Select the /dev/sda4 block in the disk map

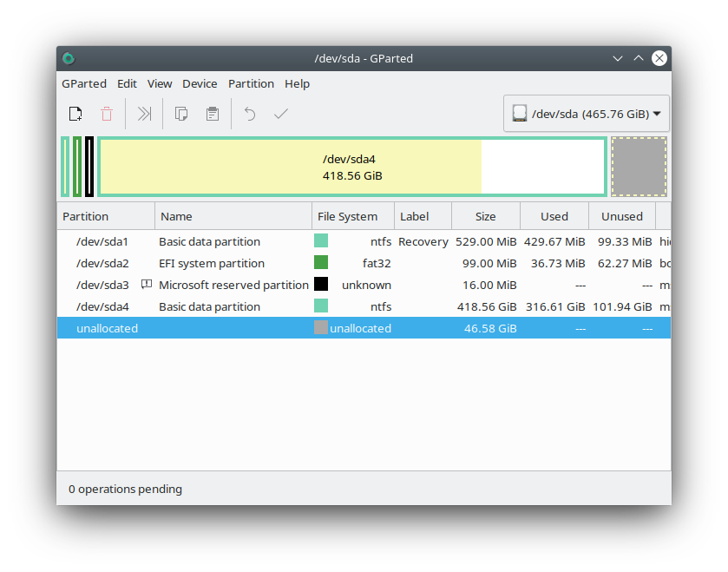pyautogui.click(x=352, y=167)
